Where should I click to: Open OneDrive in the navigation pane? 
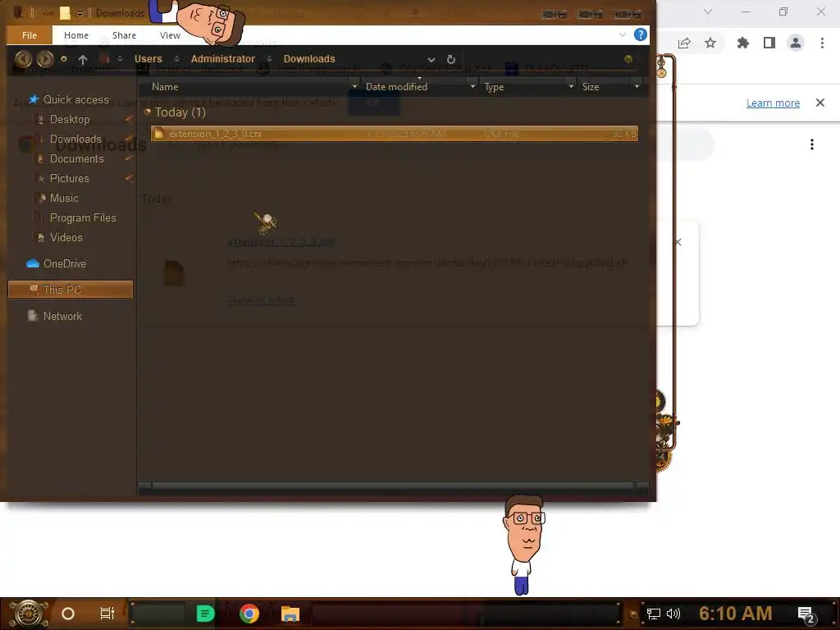coord(64,263)
